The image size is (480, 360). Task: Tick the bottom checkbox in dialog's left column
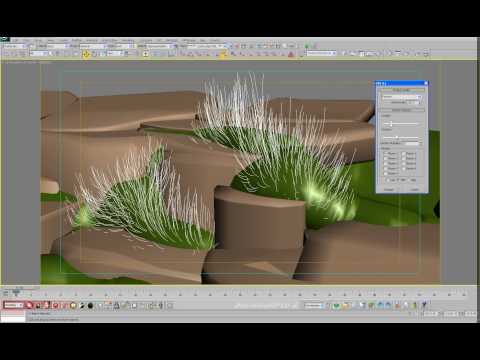pyautogui.click(x=385, y=174)
